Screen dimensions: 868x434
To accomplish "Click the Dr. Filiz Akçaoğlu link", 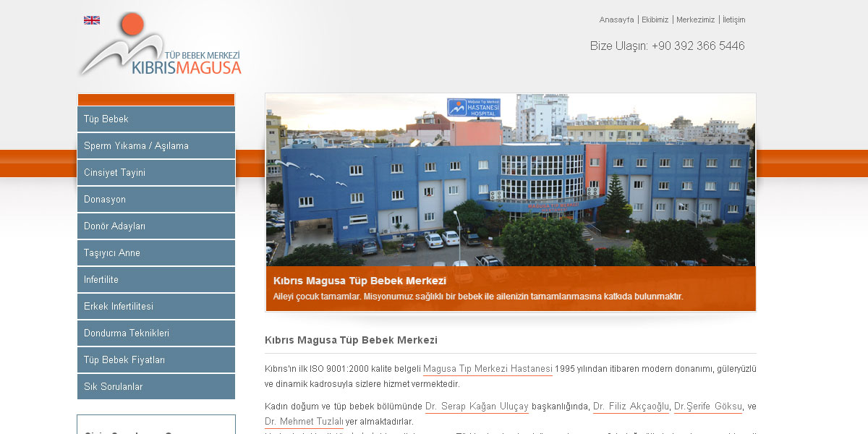I will click(631, 407).
